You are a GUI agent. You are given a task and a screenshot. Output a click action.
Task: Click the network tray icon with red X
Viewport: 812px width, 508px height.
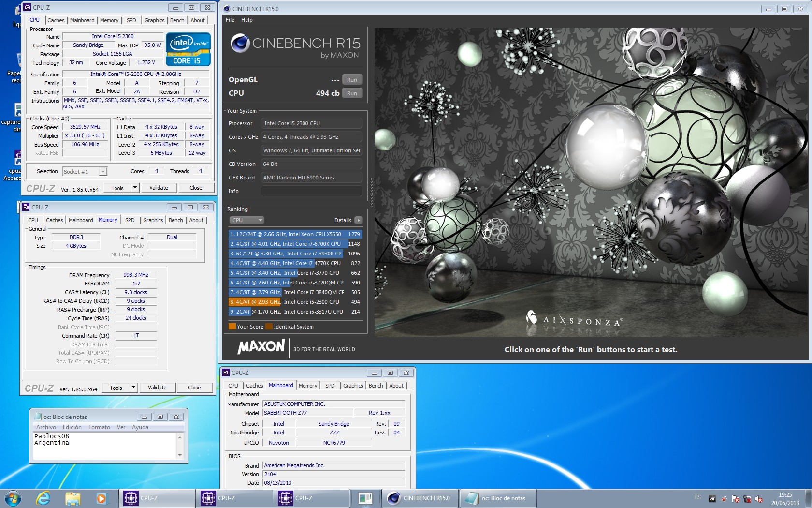pyautogui.click(x=747, y=499)
